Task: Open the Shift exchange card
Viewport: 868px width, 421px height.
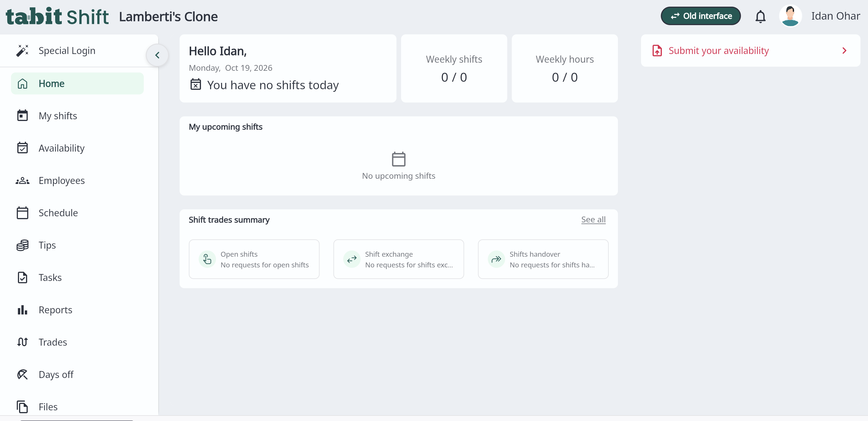Action: 398,259
